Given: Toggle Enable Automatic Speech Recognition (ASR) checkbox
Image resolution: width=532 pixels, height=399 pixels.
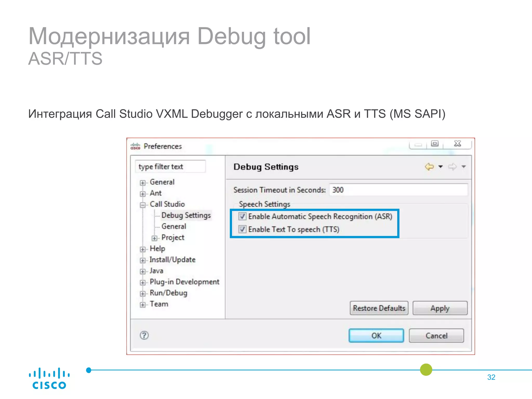Looking at the screenshot, I should pos(242,216).
